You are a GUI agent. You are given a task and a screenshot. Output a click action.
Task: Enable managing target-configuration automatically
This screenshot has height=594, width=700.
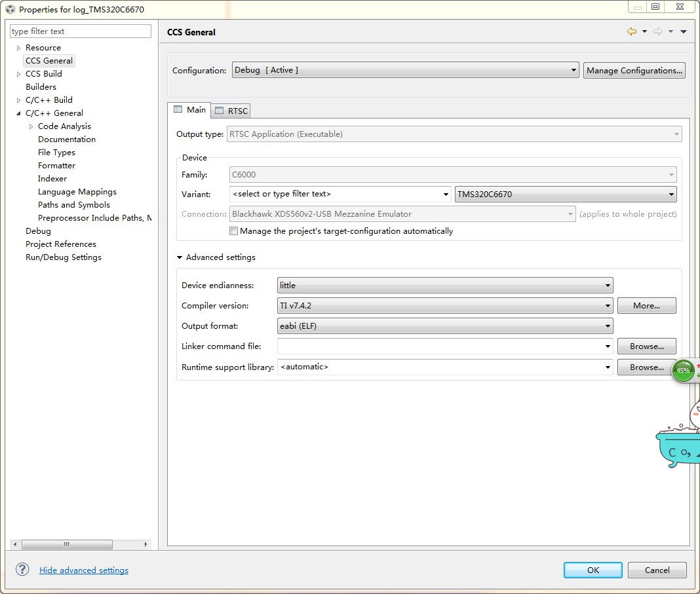coord(234,231)
